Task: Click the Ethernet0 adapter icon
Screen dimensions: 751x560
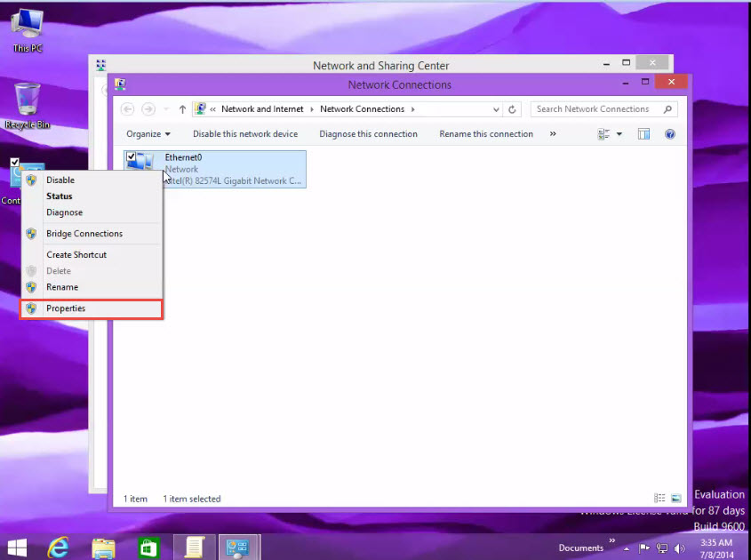Action: coord(142,162)
